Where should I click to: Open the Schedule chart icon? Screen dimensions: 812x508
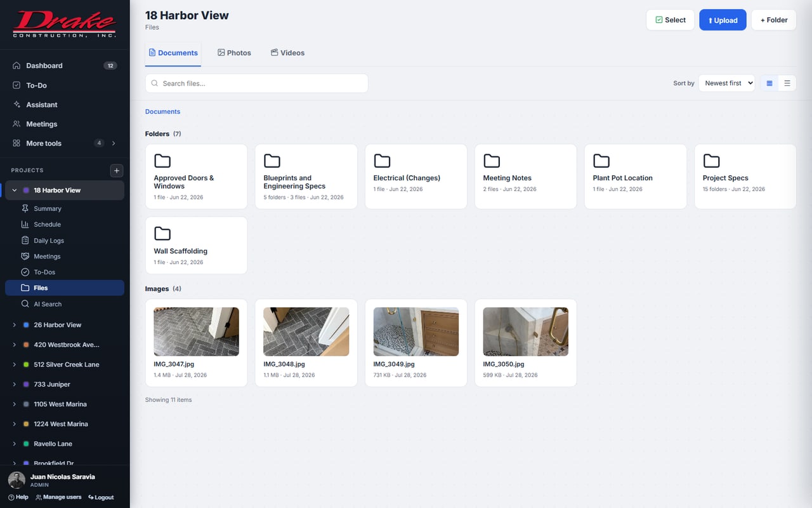click(25, 224)
